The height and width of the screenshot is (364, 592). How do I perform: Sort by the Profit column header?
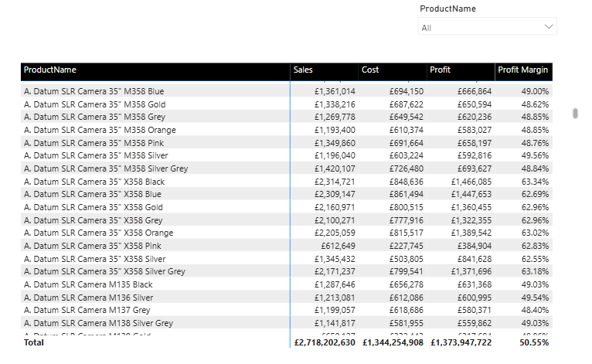(440, 70)
